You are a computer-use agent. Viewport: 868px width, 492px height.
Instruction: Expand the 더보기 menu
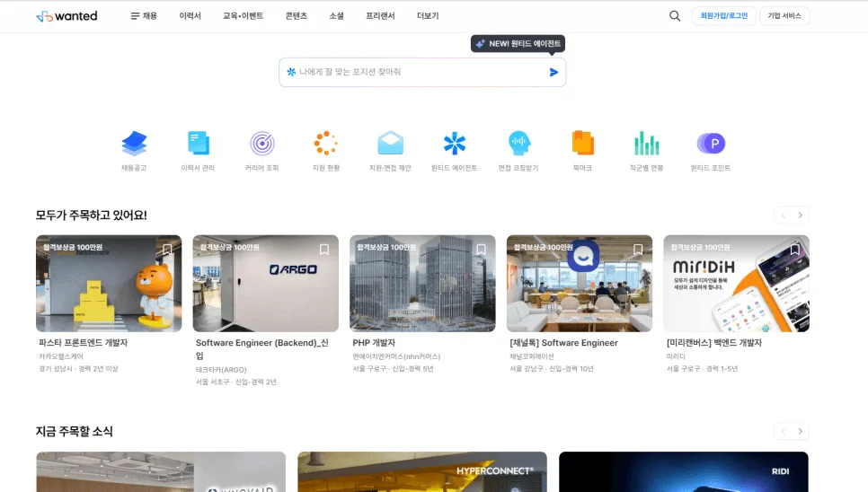428,16
